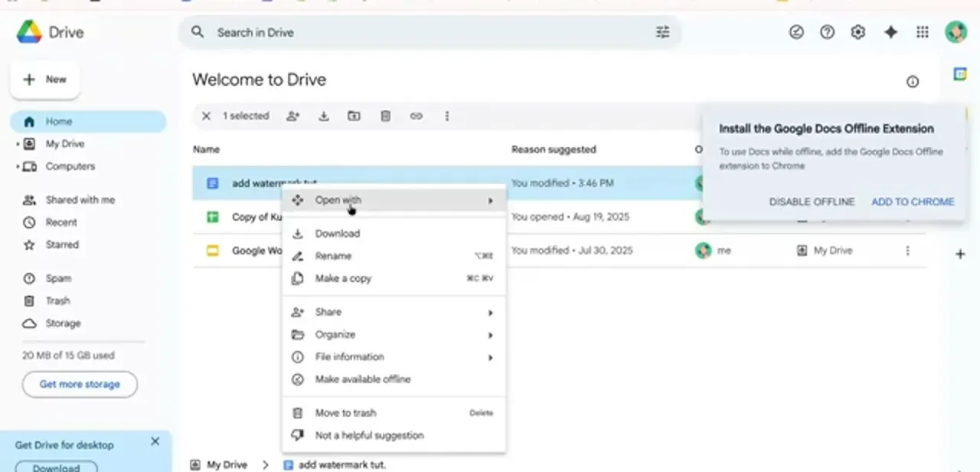The height and width of the screenshot is (472, 980).
Task: Click the ADD TO CHROME link
Action: pyautogui.click(x=913, y=202)
